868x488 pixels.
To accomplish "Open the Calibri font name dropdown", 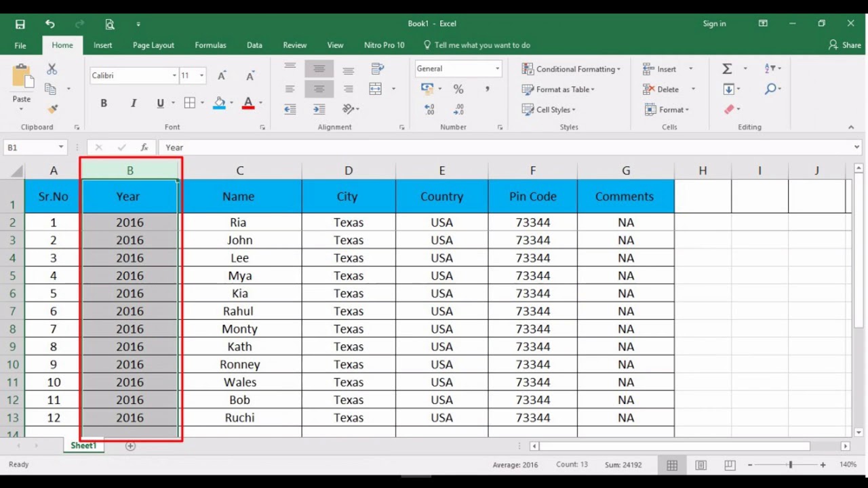I will click(174, 76).
